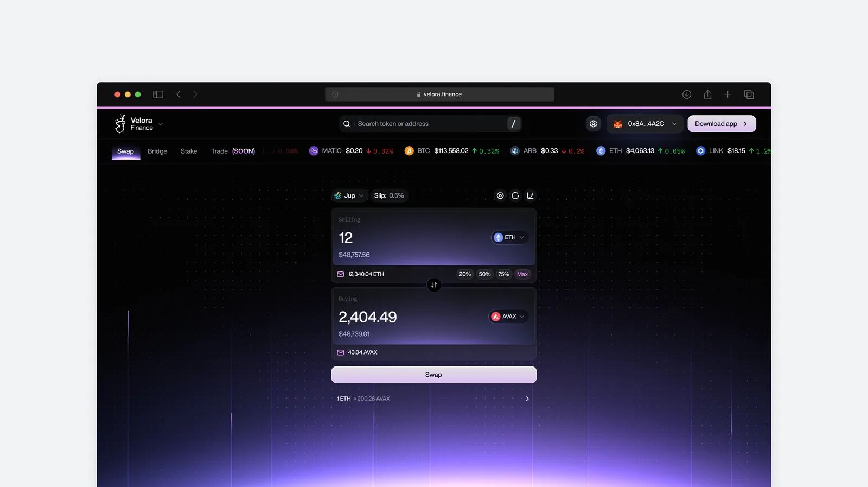
Task: Click the swap direction arrows icon
Action: pyautogui.click(x=434, y=285)
